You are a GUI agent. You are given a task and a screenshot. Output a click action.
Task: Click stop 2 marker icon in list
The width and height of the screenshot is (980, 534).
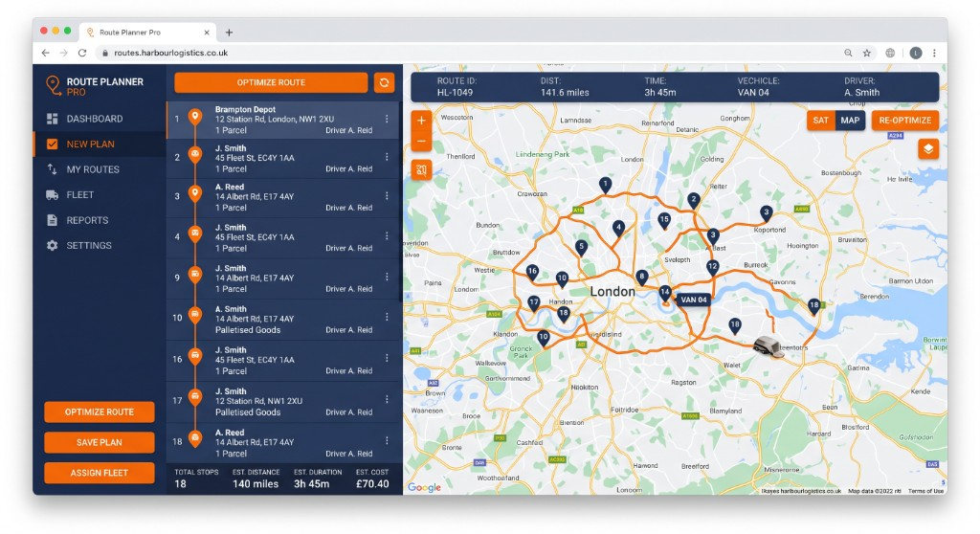point(195,154)
